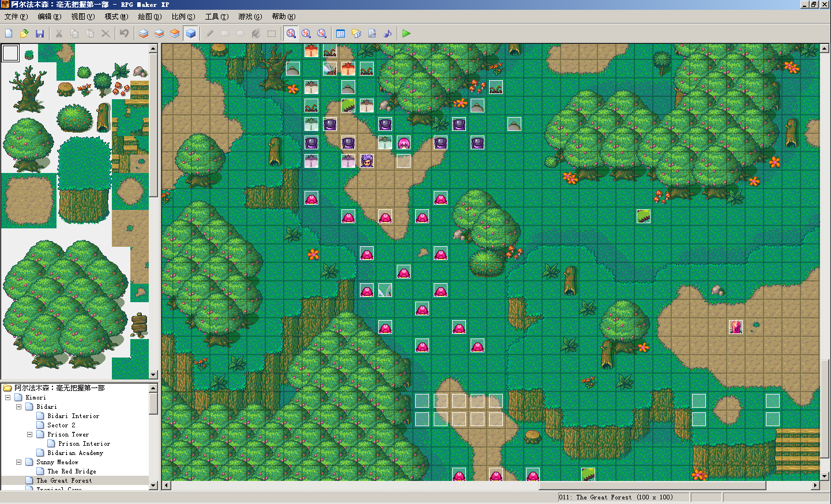Set zoom scale to 1/4
831x504 pixels.
click(322, 33)
